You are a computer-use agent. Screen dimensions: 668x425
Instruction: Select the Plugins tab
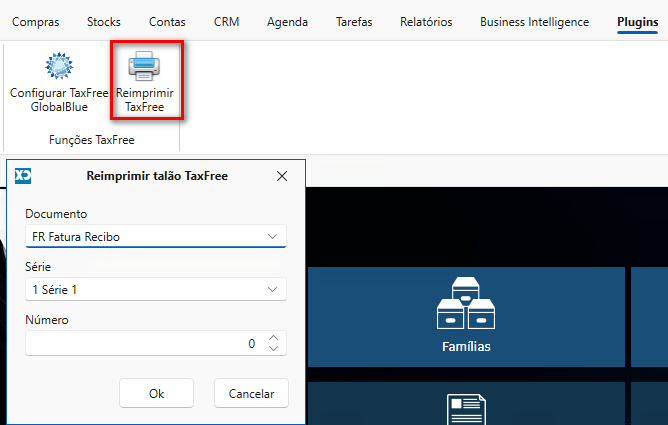637,22
